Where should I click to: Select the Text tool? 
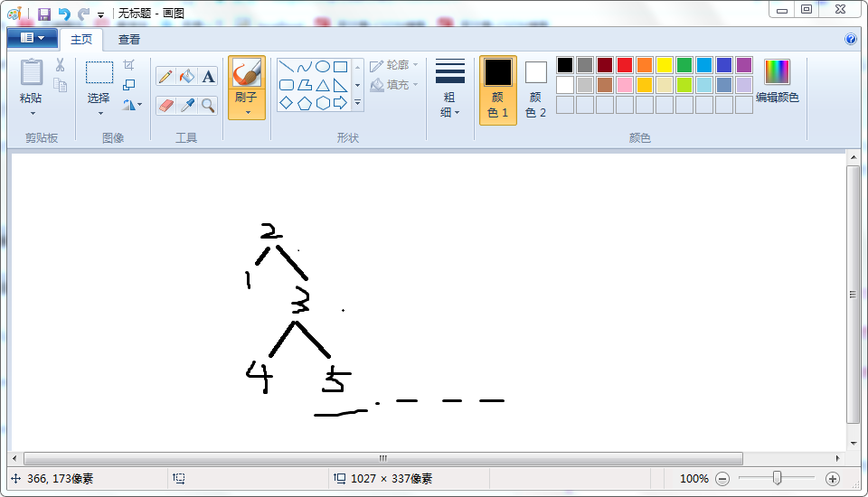[208, 76]
